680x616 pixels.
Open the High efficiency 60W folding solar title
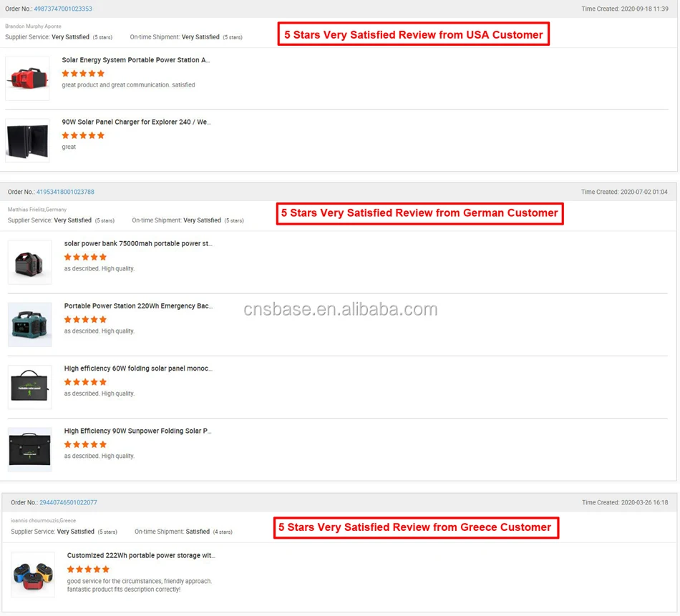[x=138, y=368]
